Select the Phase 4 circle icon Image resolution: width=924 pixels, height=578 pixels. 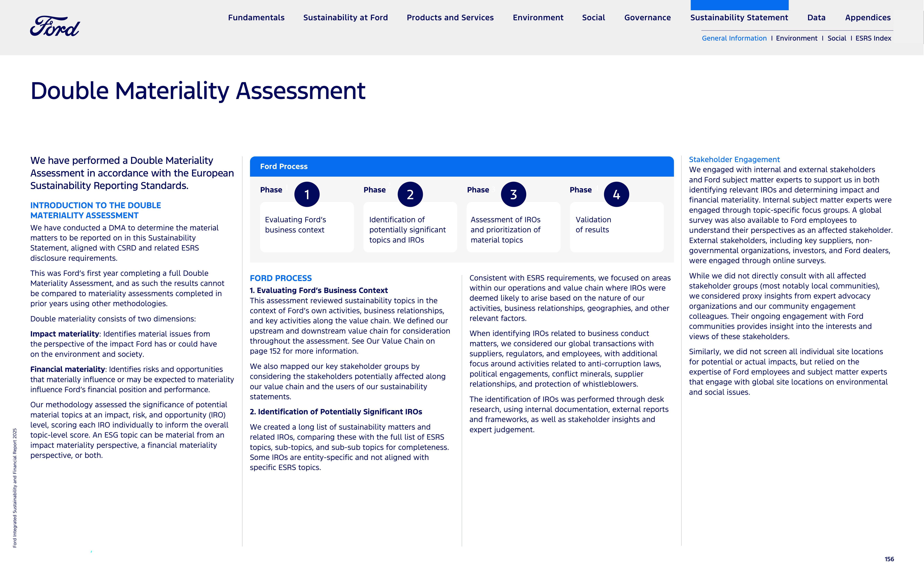click(617, 194)
